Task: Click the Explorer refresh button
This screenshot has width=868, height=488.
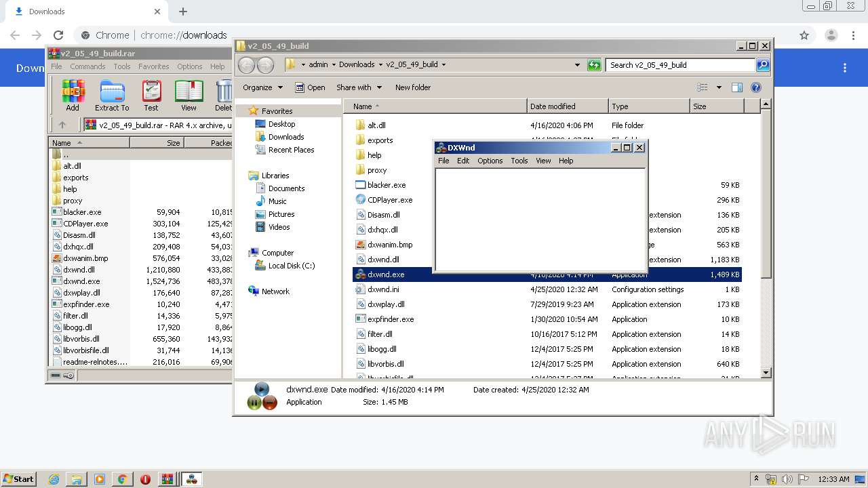Action: (x=594, y=65)
